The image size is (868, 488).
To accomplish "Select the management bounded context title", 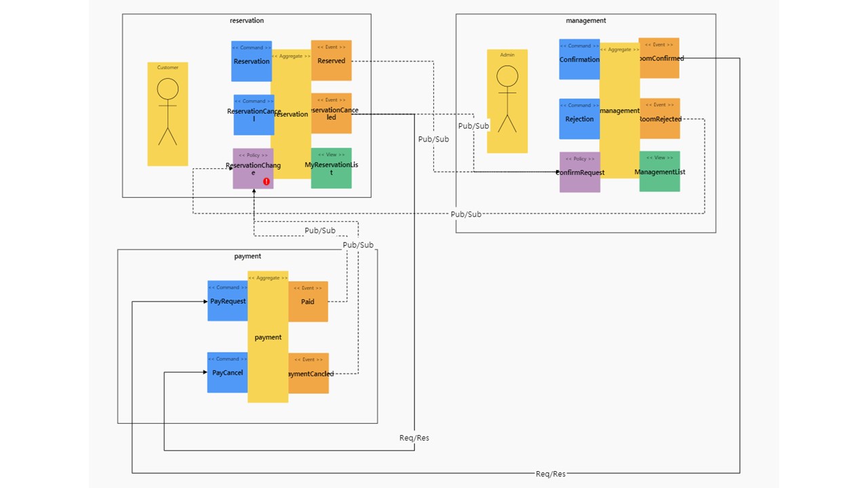I will (586, 20).
